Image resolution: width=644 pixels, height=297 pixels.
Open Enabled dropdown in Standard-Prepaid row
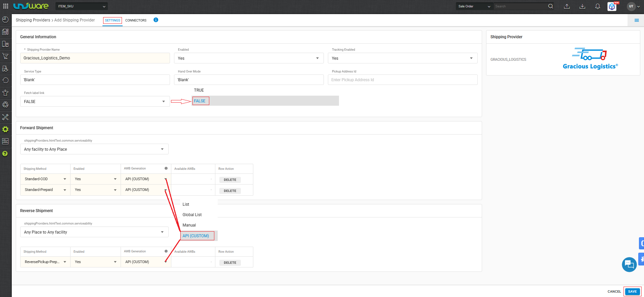pos(95,190)
